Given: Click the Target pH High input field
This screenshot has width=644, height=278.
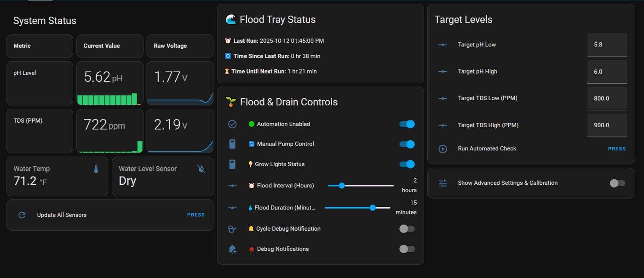Looking at the screenshot, I should tap(607, 71).
